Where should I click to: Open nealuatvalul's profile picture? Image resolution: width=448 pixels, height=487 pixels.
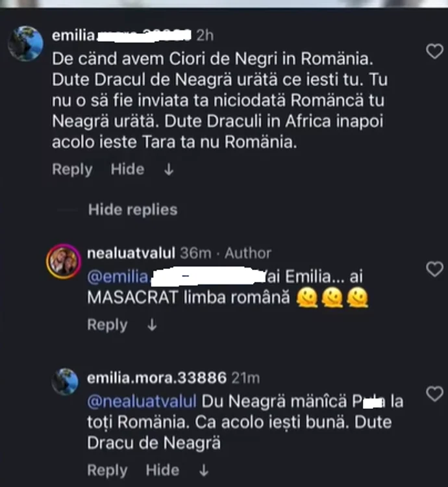(x=62, y=262)
